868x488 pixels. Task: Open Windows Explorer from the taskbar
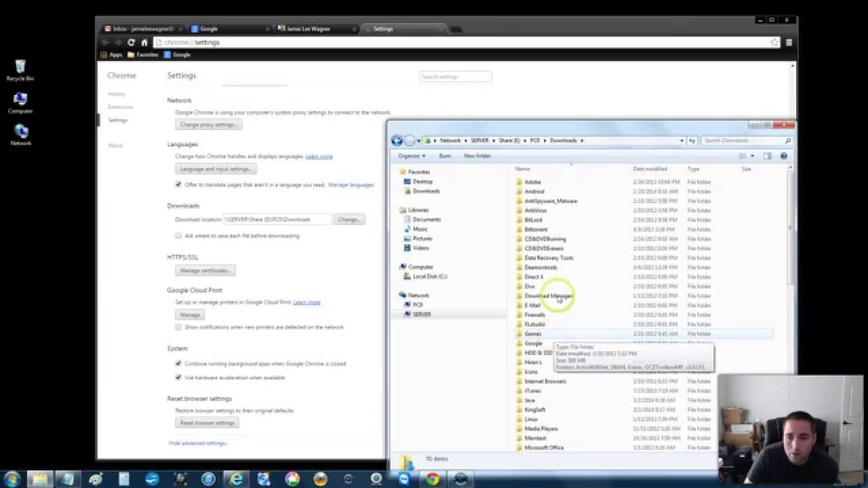pos(39,479)
